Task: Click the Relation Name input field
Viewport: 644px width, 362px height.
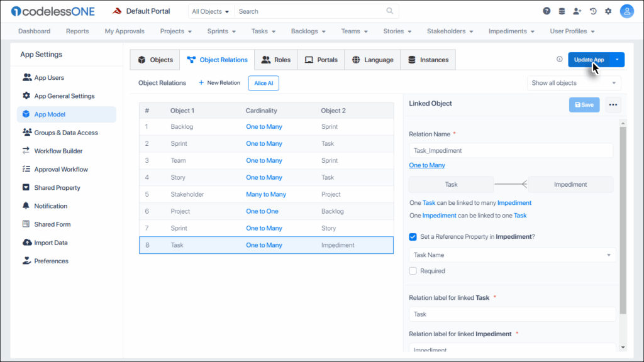Action: click(x=510, y=151)
